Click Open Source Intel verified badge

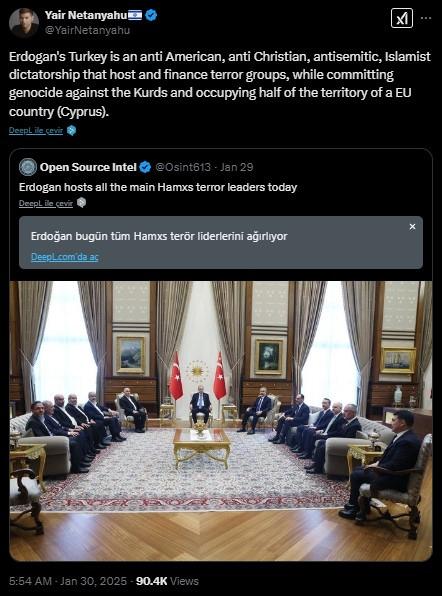pyautogui.click(x=145, y=167)
